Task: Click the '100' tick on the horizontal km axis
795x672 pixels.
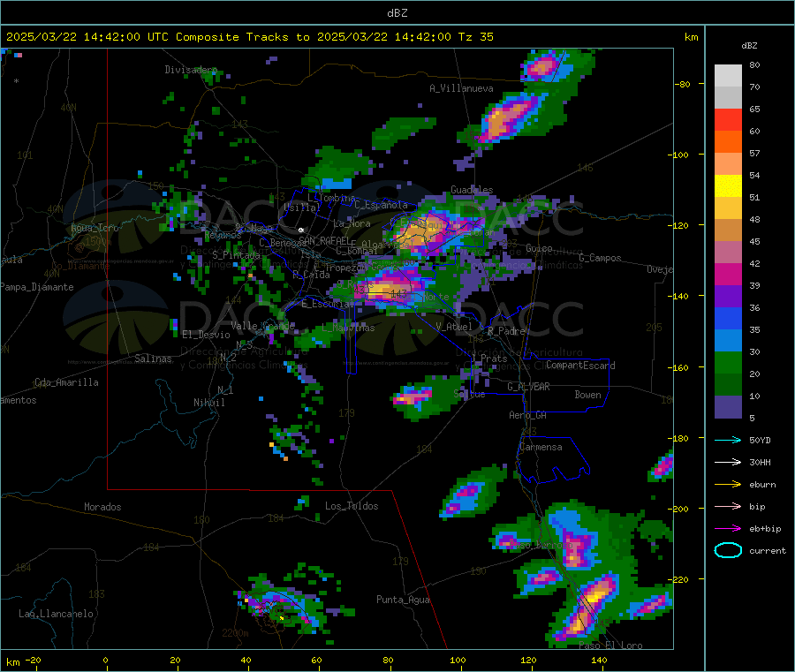Action: [458, 660]
